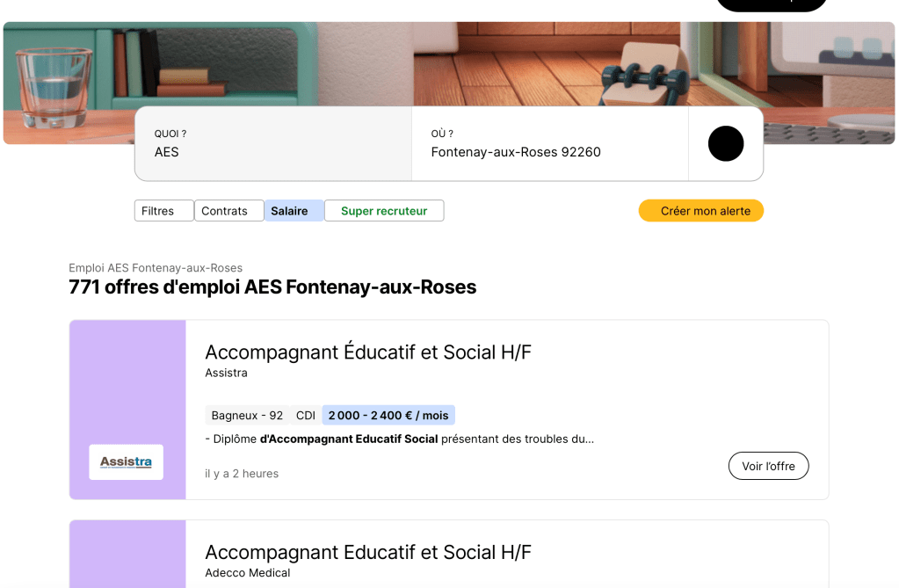The height and width of the screenshot is (588, 899).
Task: Click the Emploi AES Fontenay-aux-Roses breadcrumb
Action: 156,268
